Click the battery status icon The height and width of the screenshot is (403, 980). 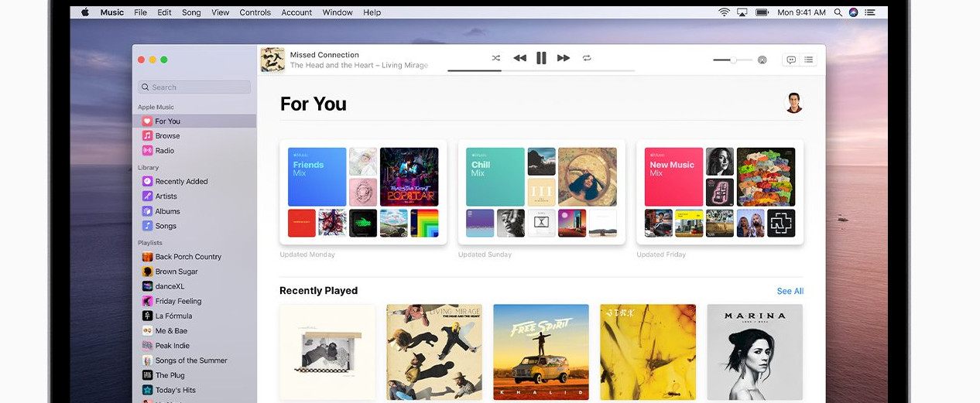tap(762, 12)
